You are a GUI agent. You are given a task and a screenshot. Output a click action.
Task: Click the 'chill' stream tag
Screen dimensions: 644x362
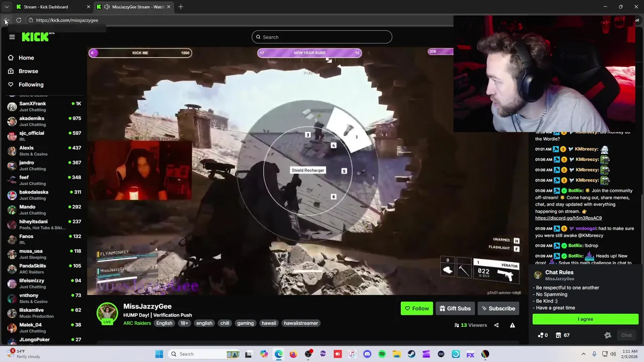(x=225, y=323)
